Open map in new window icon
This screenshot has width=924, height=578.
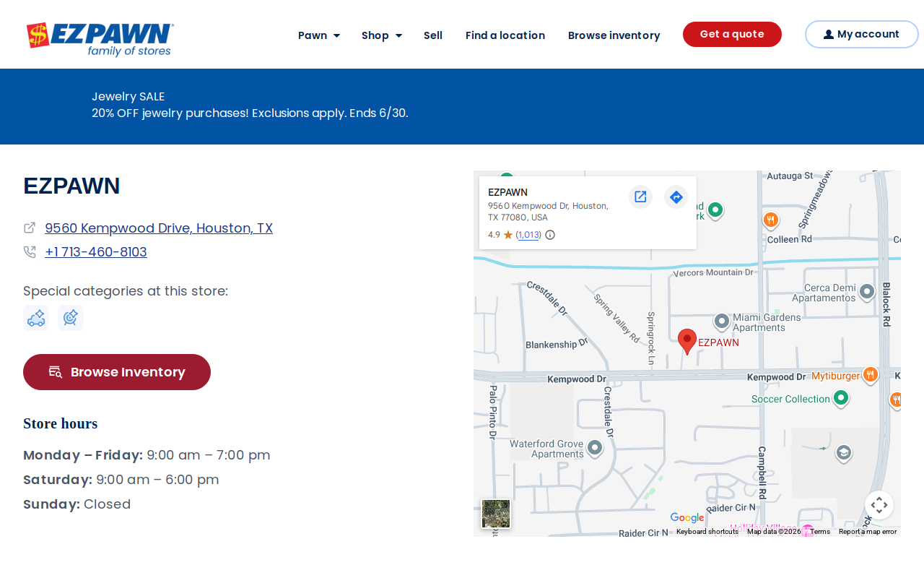[640, 197]
